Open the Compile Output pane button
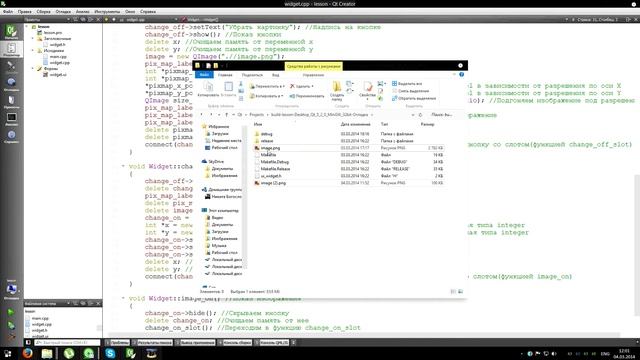Screen dimensions: 640x360 click(x=236, y=342)
